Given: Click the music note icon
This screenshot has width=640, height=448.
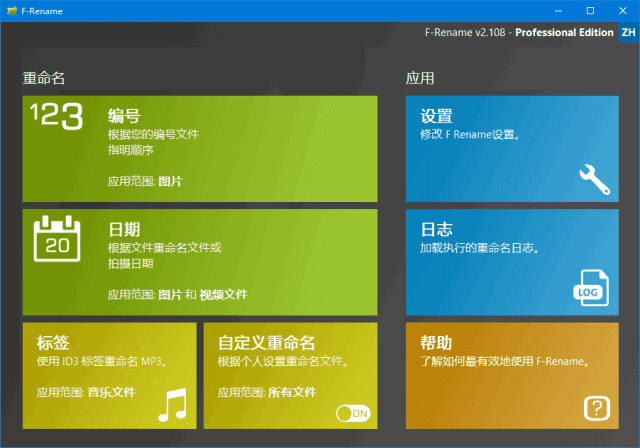Looking at the screenshot, I should pyautogui.click(x=173, y=405).
